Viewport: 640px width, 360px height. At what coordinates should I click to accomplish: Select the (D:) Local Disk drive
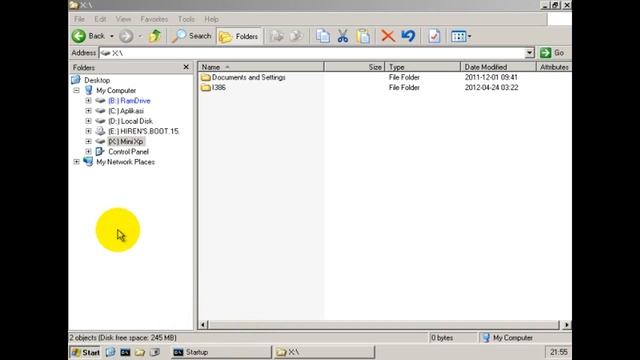130,121
